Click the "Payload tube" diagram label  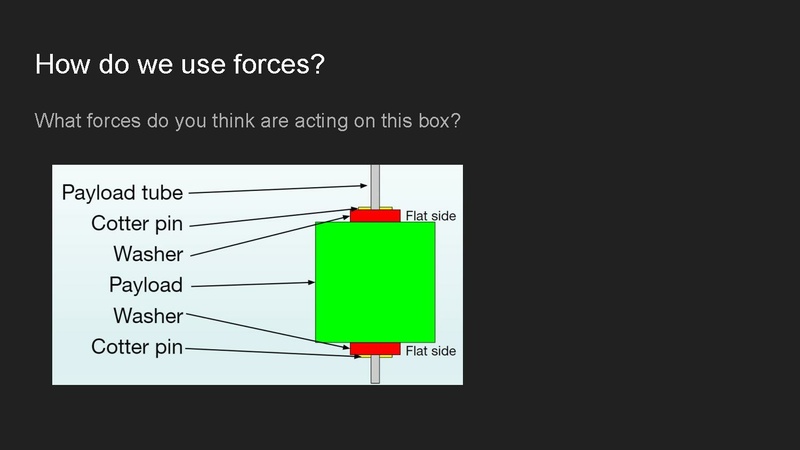click(123, 192)
